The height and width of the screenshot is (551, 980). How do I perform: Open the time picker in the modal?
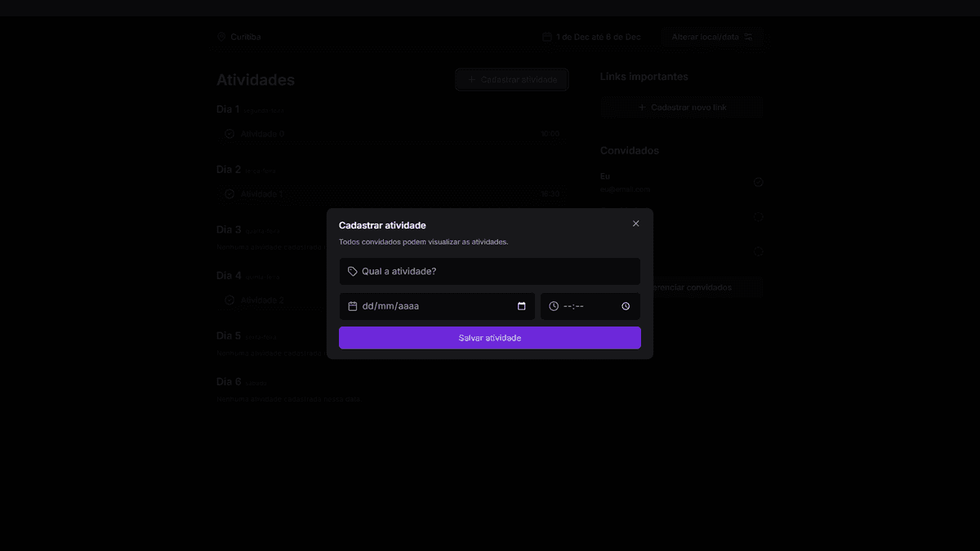click(x=626, y=306)
